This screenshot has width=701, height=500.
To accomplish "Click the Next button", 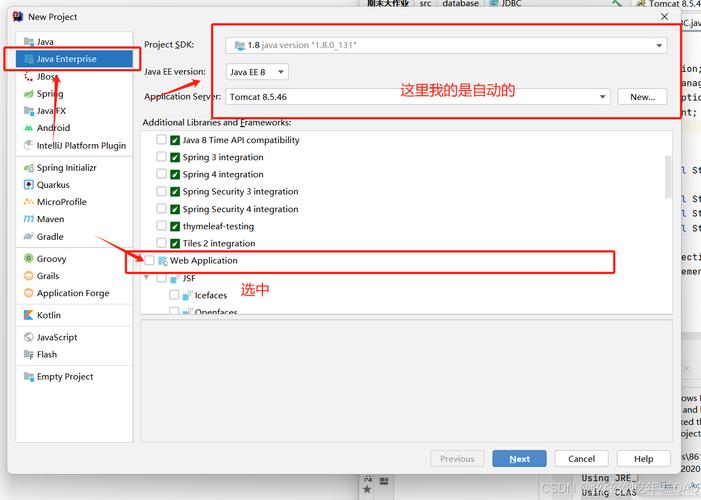I will [519, 459].
